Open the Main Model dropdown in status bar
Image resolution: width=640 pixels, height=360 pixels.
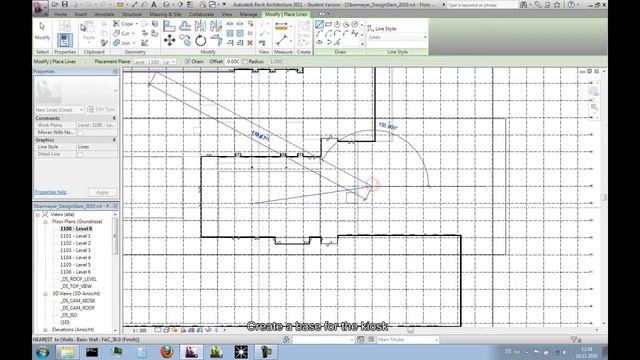(x=408, y=340)
